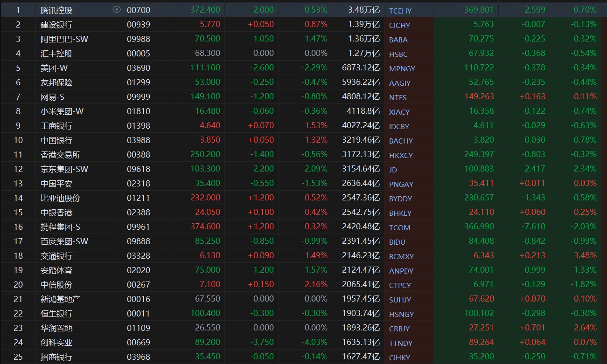Click the 中银香港 stock name

coord(56,213)
